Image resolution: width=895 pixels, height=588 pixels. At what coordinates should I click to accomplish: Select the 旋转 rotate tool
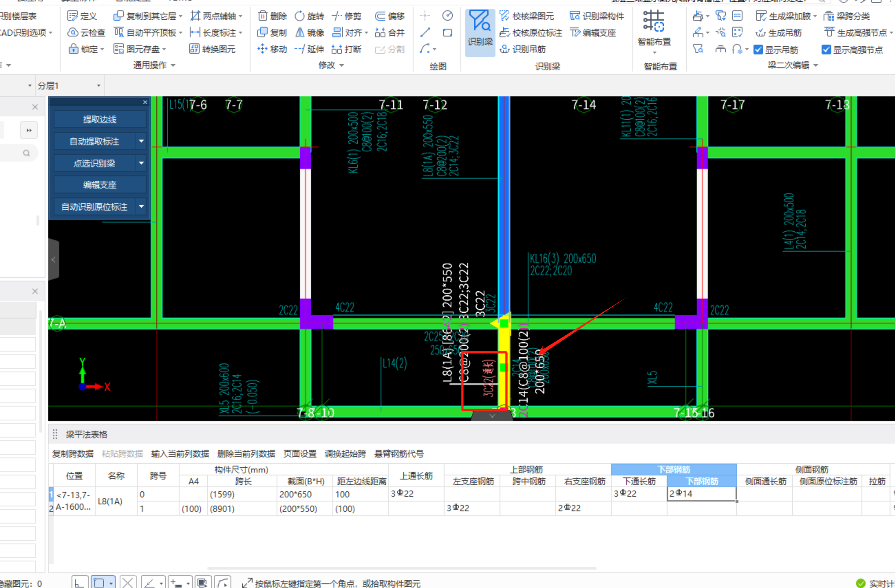(x=309, y=16)
